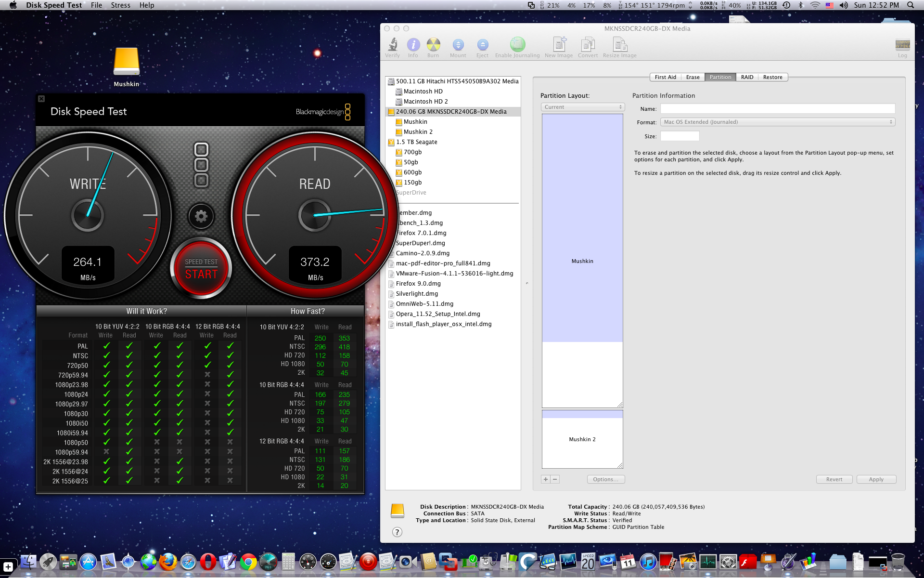Click the Disk Utility help question mark
Image resolution: width=924 pixels, height=578 pixels.
coord(397,532)
